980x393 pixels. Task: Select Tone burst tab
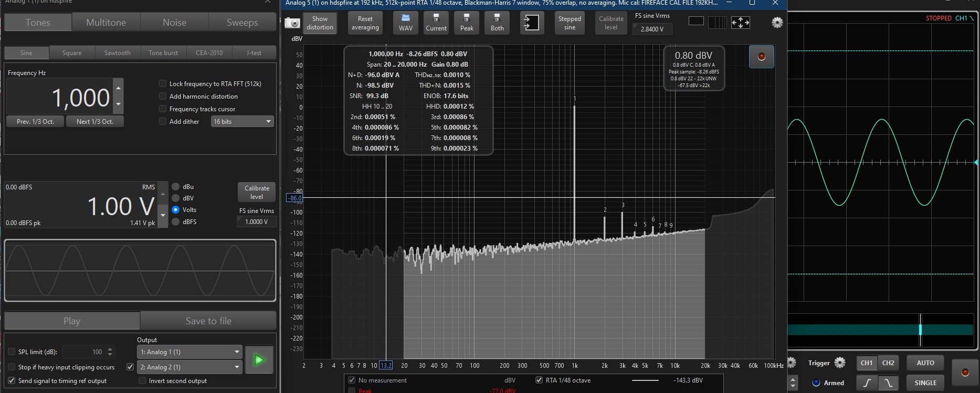pos(163,53)
